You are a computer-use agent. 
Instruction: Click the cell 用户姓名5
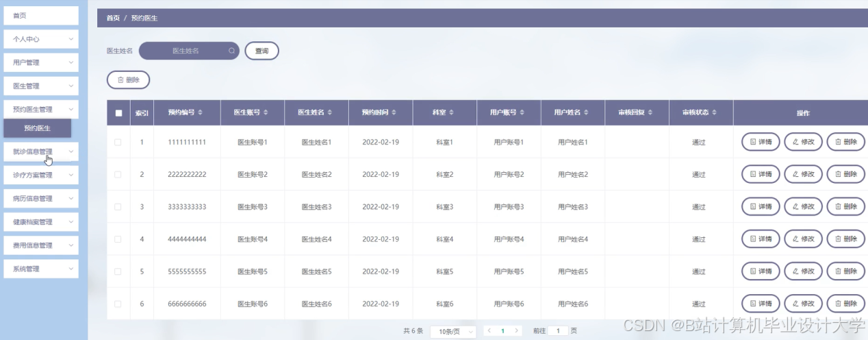pyautogui.click(x=573, y=272)
